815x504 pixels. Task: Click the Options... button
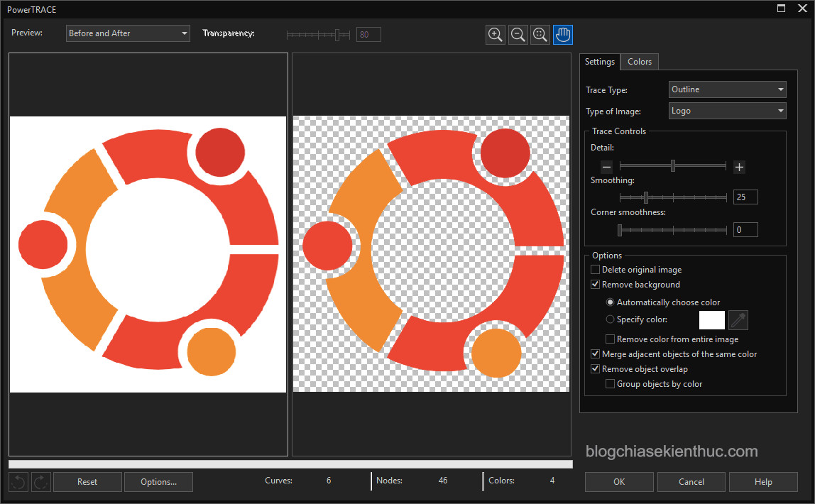coord(158,482)
